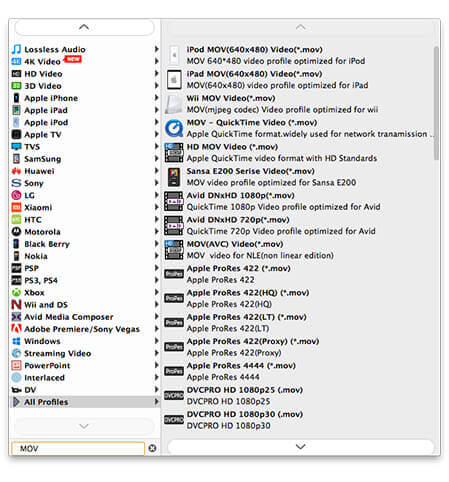
Task: Choose iPod MOV(640x480) Video profile
Action: click(x=298, y=55)
